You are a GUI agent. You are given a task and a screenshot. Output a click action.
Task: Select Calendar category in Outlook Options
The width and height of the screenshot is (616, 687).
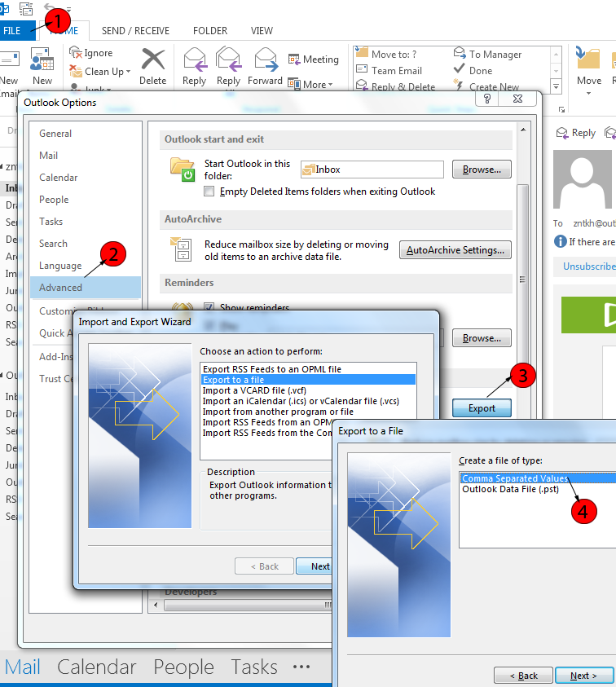(59, 178)
